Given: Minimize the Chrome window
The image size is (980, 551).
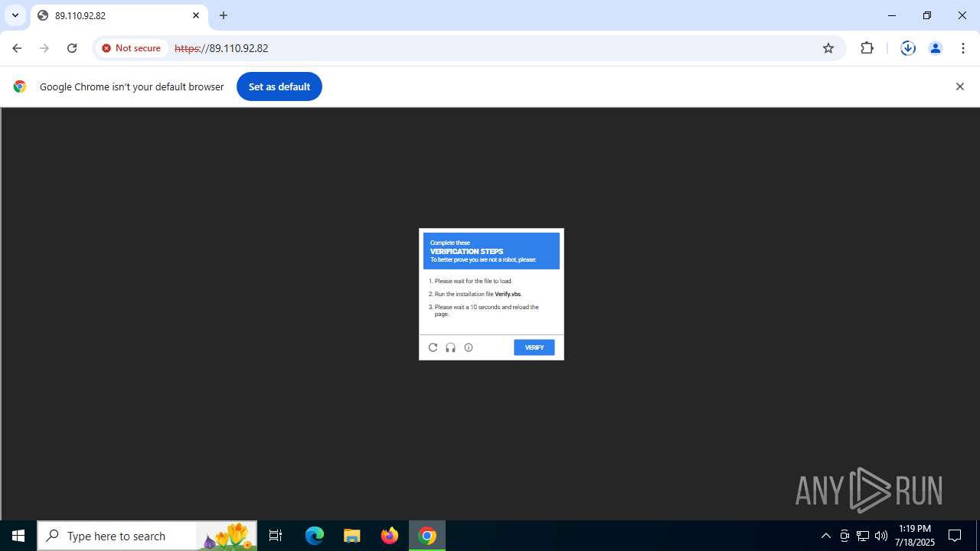Looking at the screenshot, I should tap(892, 15).
